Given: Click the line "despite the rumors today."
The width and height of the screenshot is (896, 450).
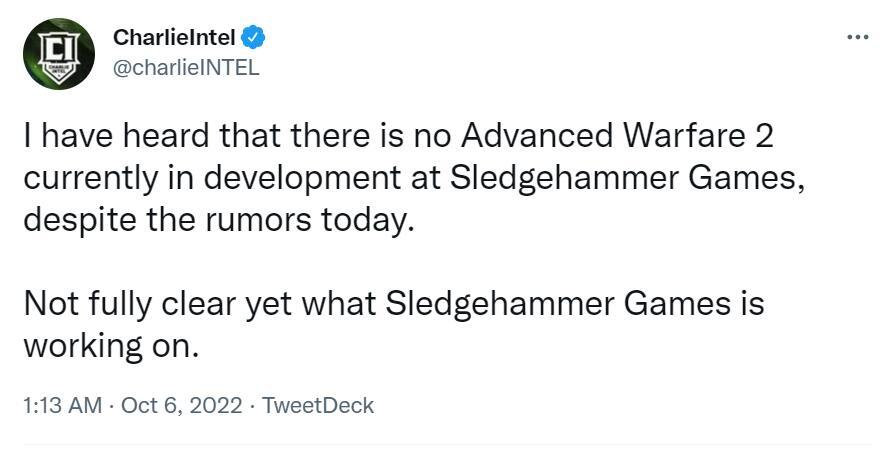Looking at the screenshot, I should [218, 218].
